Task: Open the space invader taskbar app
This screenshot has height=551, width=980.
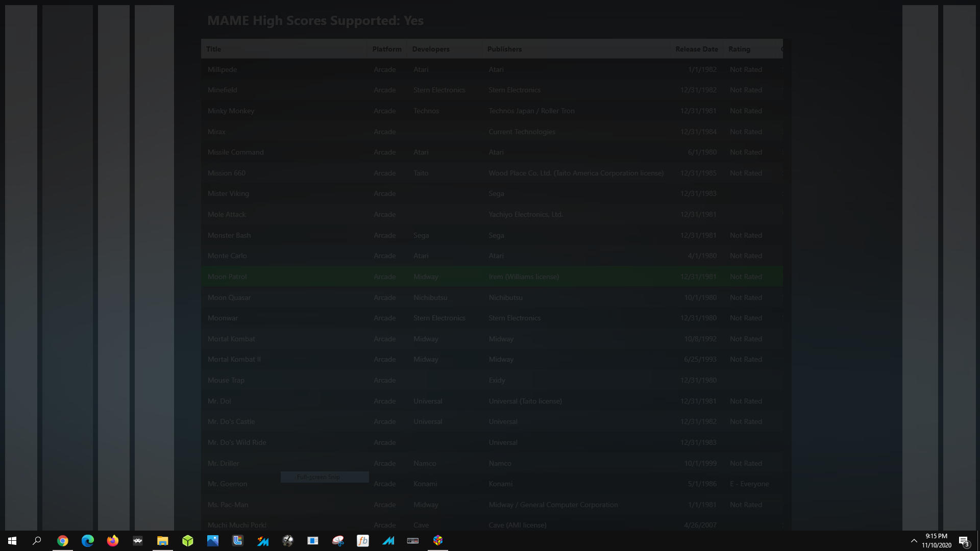Action: pyautogui.click(x=138, y=541)
